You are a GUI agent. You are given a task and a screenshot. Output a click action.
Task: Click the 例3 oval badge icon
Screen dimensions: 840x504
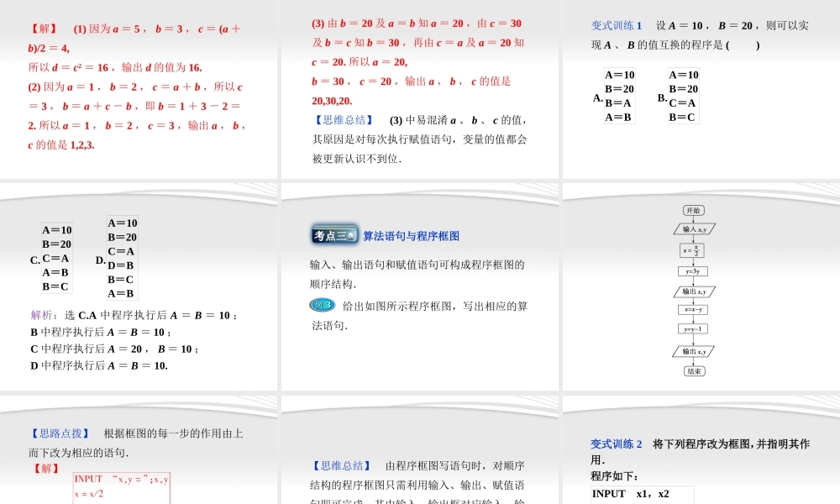(323, 305)
